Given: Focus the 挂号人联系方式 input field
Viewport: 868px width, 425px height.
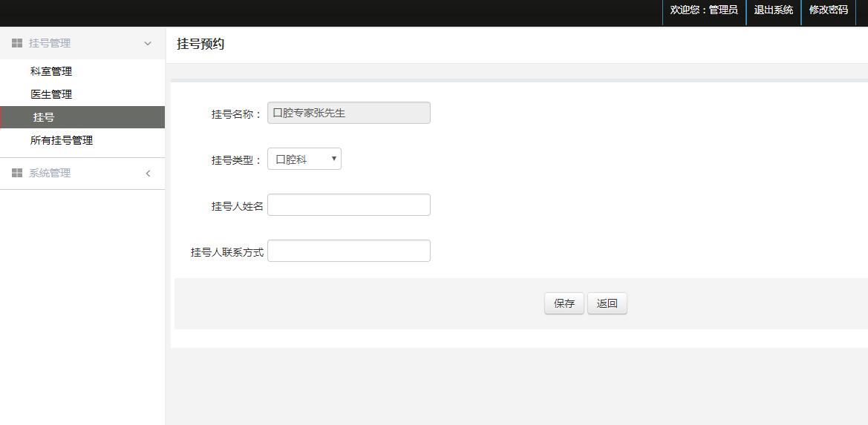Looking at the screenshot, I should click(349, 251).
